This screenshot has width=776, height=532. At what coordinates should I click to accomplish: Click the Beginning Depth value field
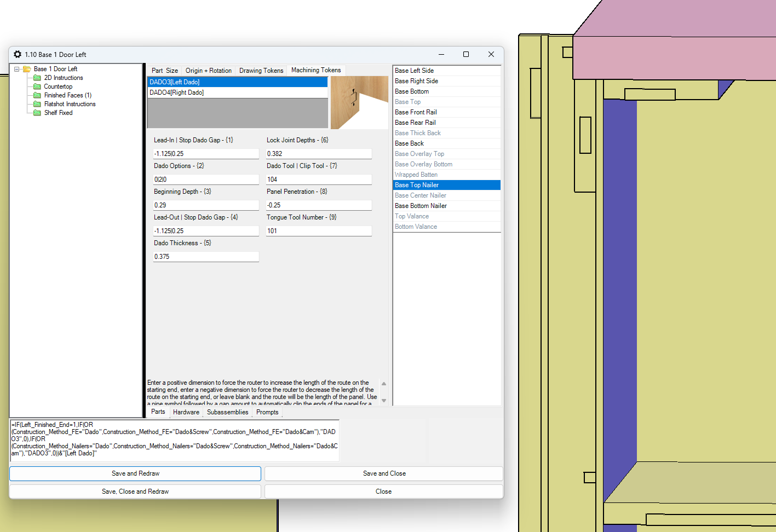point(206,205)
